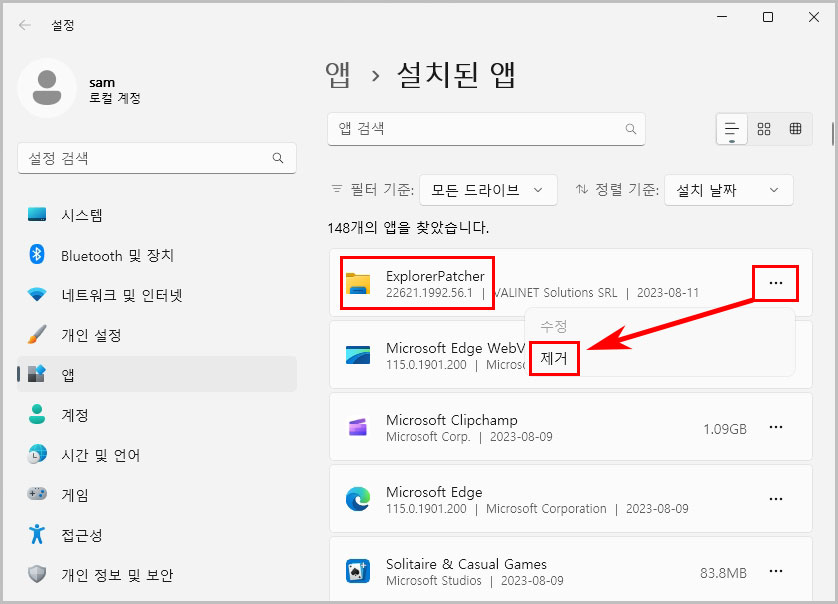The width and height of the screenshot is (838, 604).
Task: Click the 앱 breadcrumb link
Action: point(340,73)
